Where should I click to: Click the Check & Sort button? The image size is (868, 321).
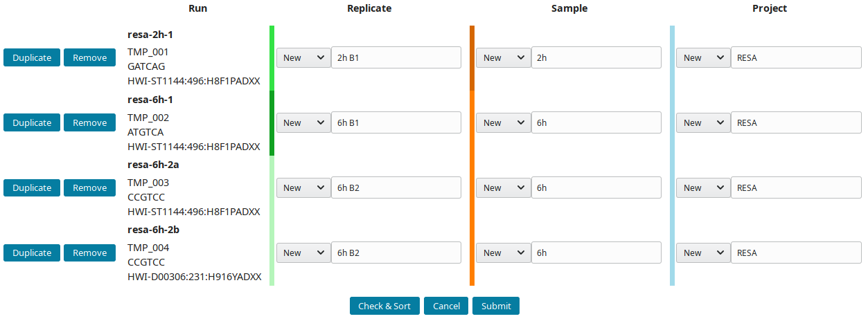[384, 306]
